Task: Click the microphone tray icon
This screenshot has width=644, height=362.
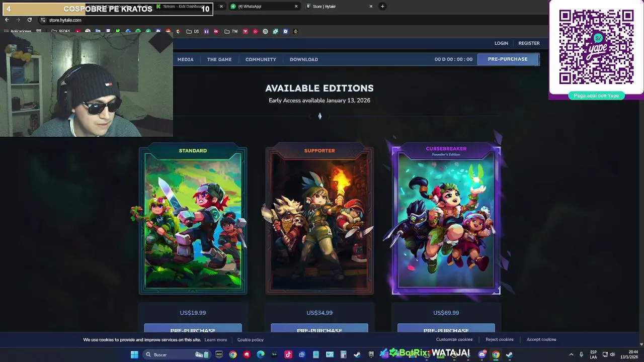Action: (x=581, y=354)
